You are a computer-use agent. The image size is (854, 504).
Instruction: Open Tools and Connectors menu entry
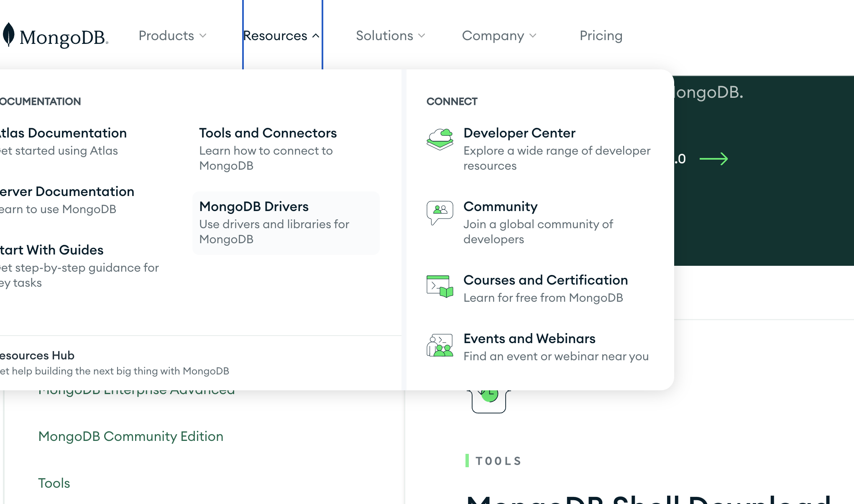point(268,133)
